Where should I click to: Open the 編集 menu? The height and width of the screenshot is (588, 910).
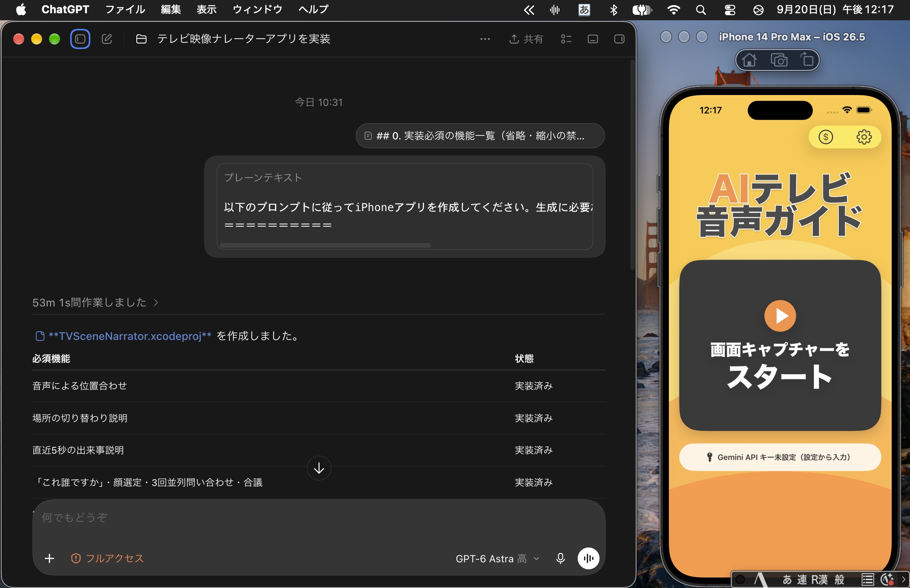171,9
